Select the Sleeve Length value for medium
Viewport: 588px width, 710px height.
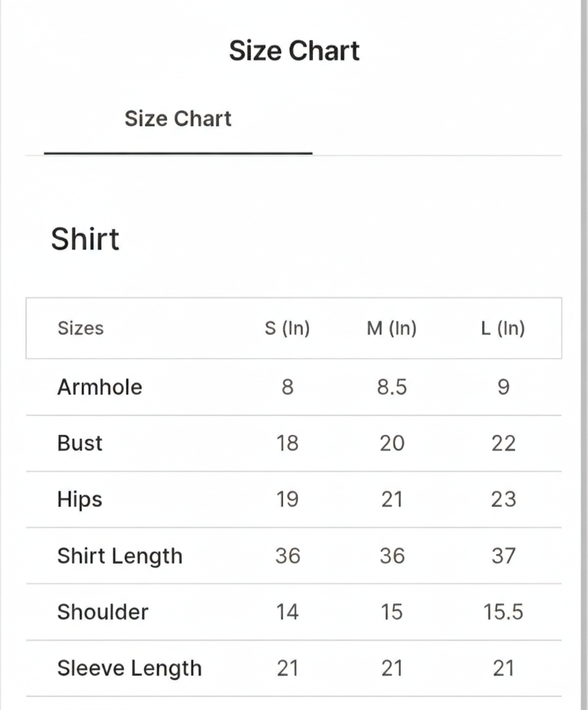click(392, 668)
